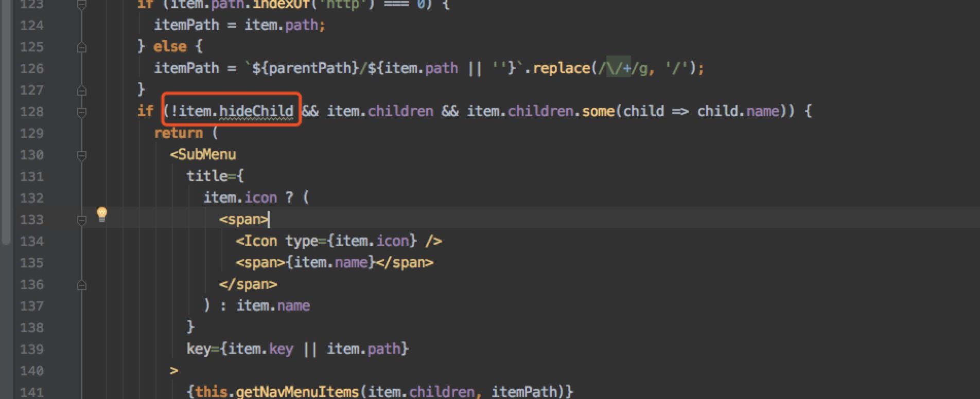Viewport: 980px width, 399px height.
Task: Toggle fold marker on line 127
Action: tap(81, 91)
